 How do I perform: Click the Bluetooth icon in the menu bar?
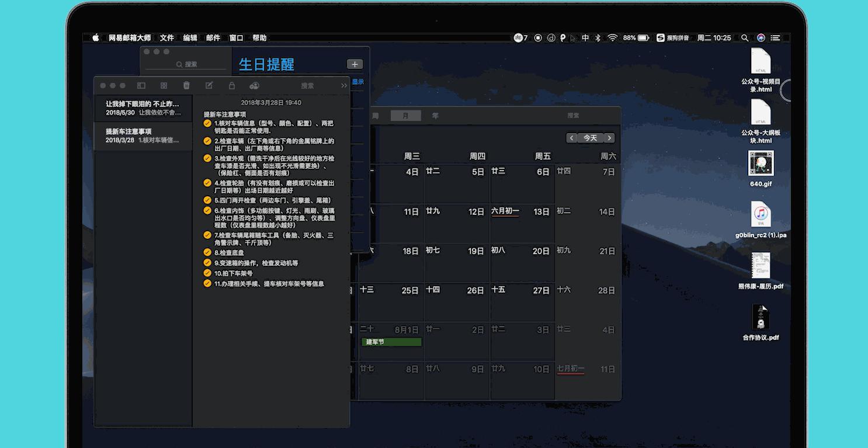click(x=598, y=37)
